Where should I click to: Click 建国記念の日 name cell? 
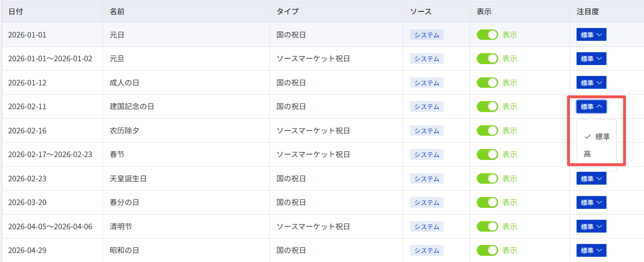pyautogui.click(x=132, y=107)
